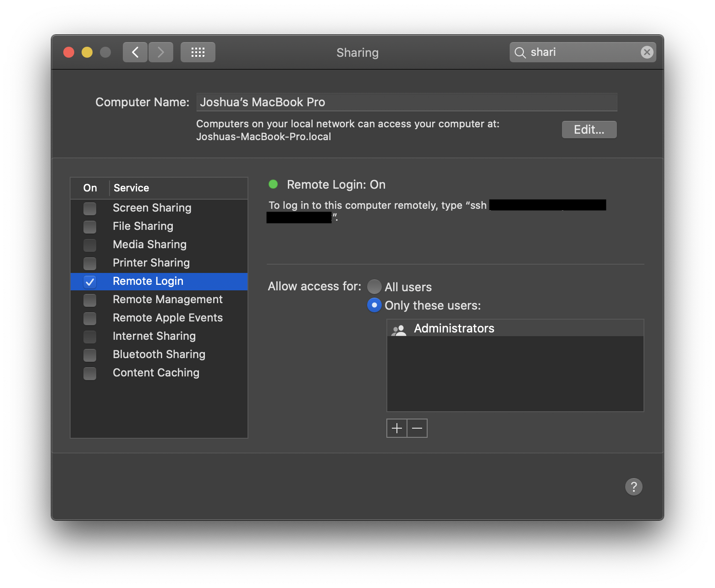Select Media Sharing service row
The height and width of the screenshot is (588, 715).
click(x=159, y=245)
